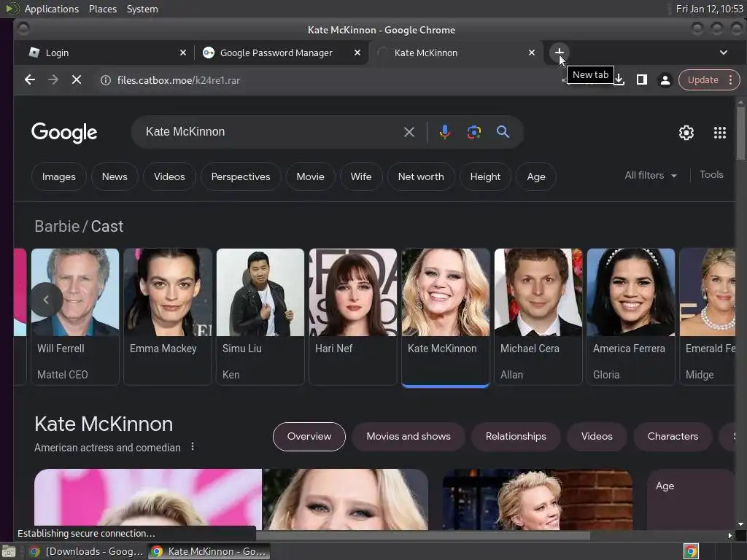Image resolution: width=747 pixels, height=560 pixels.
Task: Click the address bar URL
Action: 179,80
